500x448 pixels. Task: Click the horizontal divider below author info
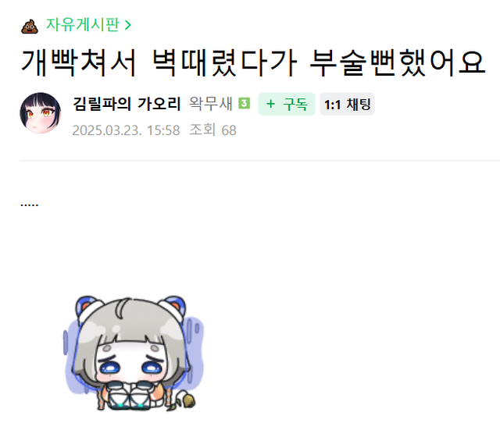tap(260, 161)
